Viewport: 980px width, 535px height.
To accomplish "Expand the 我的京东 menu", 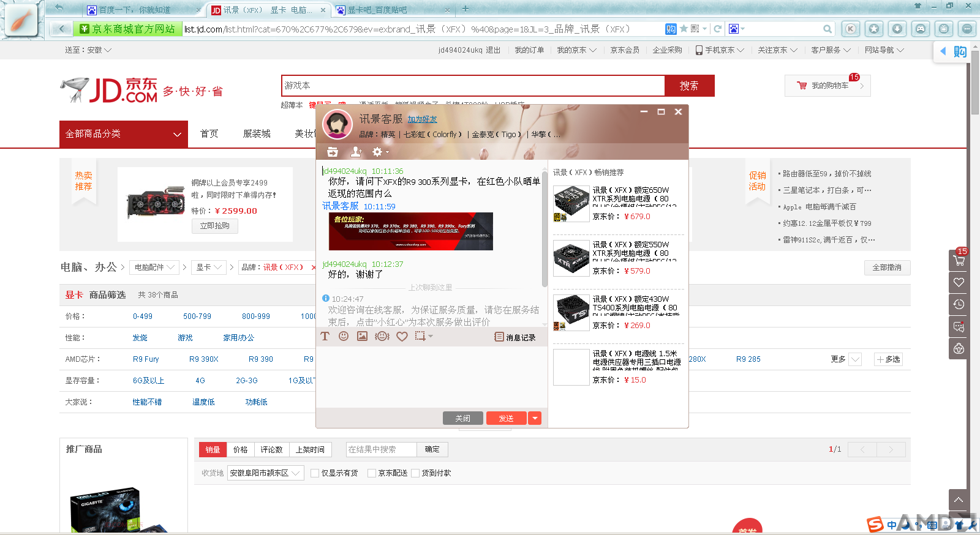I will [576, 50].
